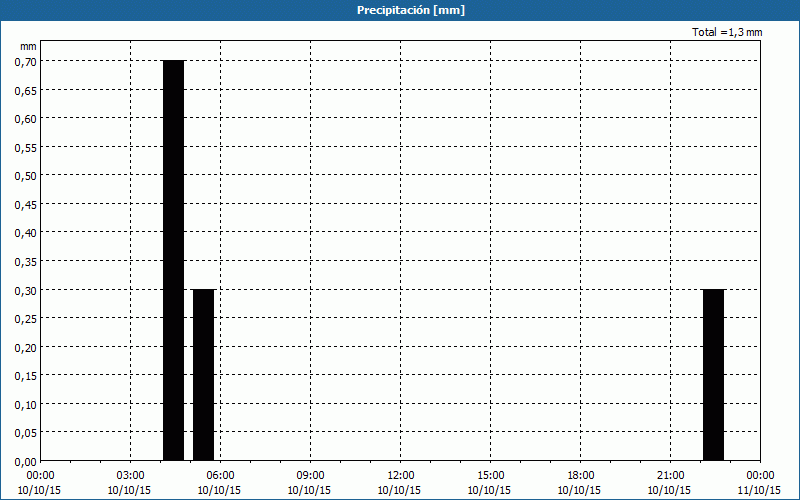Image resolution: width=800 pixels, height=500 pixels.
Task: Click the 21:00 time axis label
Action: [x=671, y=475]
